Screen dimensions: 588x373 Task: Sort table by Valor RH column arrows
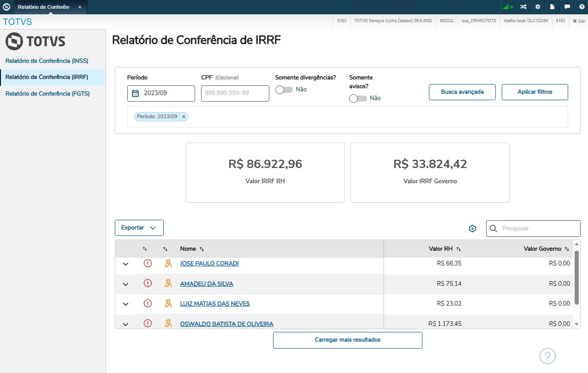458,249
